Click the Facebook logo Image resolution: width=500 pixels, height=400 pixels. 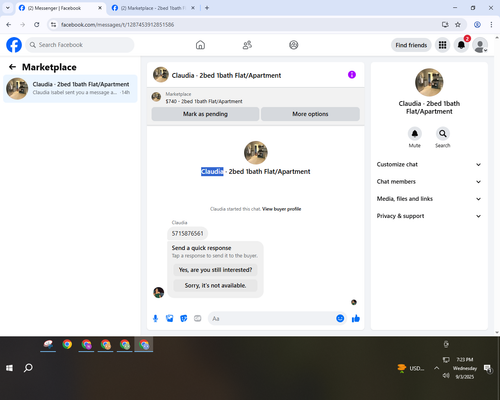14,45
